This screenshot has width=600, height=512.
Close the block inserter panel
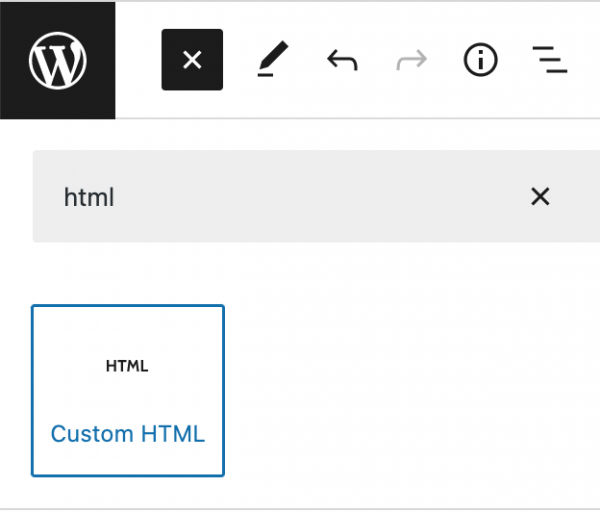[192, 60]
